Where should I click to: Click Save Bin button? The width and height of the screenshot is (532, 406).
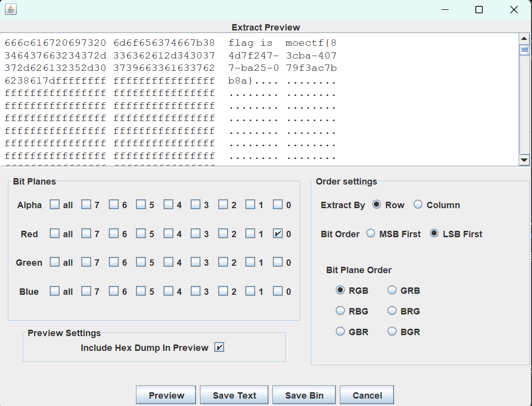coord(304,395)
